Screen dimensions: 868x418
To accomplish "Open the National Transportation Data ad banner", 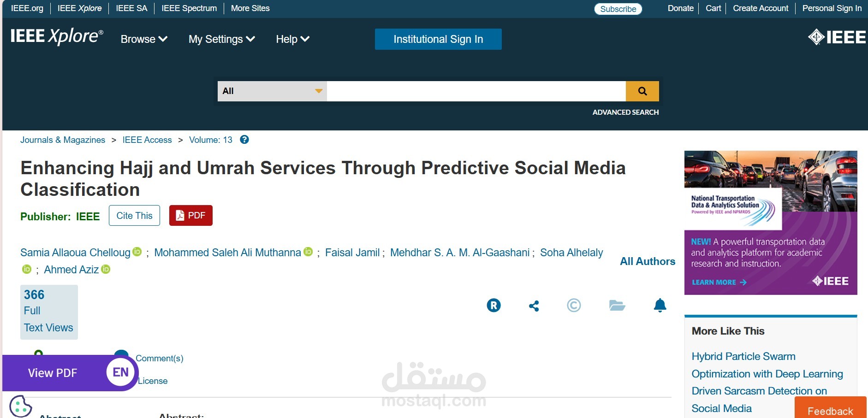I will [x=771, y=223].
